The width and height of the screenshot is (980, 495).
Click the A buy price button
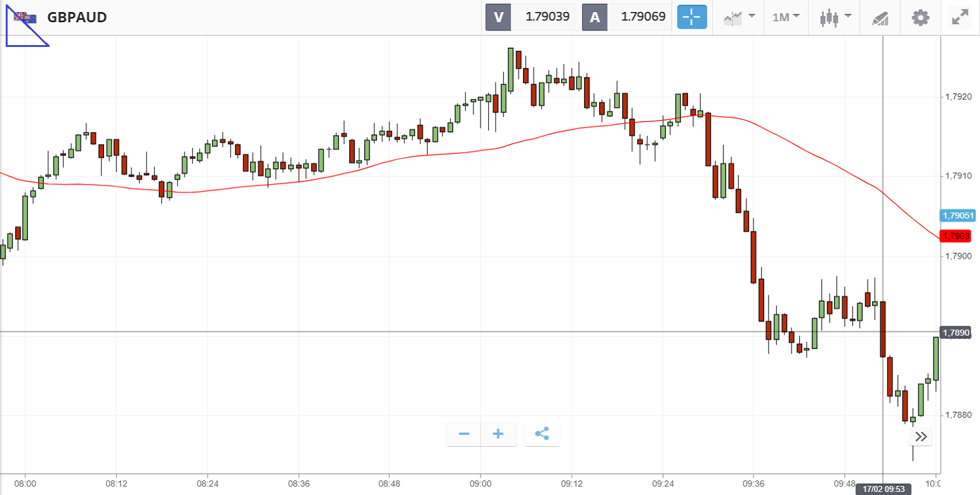[x=626, y=17]
